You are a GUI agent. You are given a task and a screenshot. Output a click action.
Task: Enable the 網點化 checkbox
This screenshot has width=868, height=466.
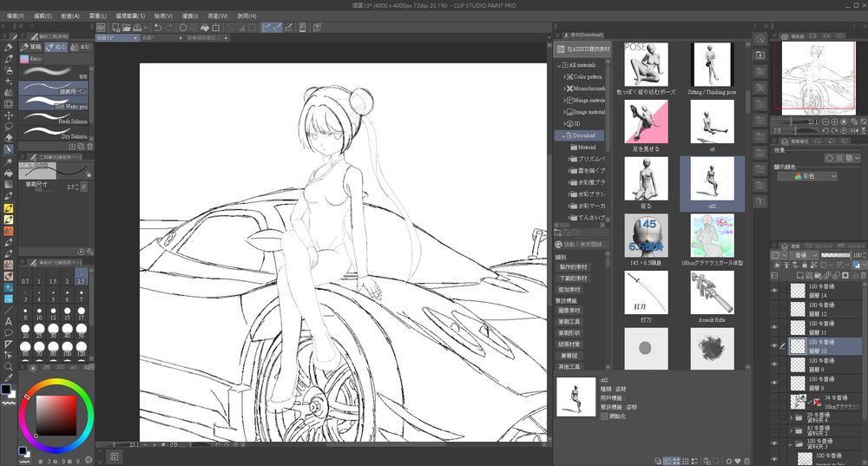(x=605, y=417)
